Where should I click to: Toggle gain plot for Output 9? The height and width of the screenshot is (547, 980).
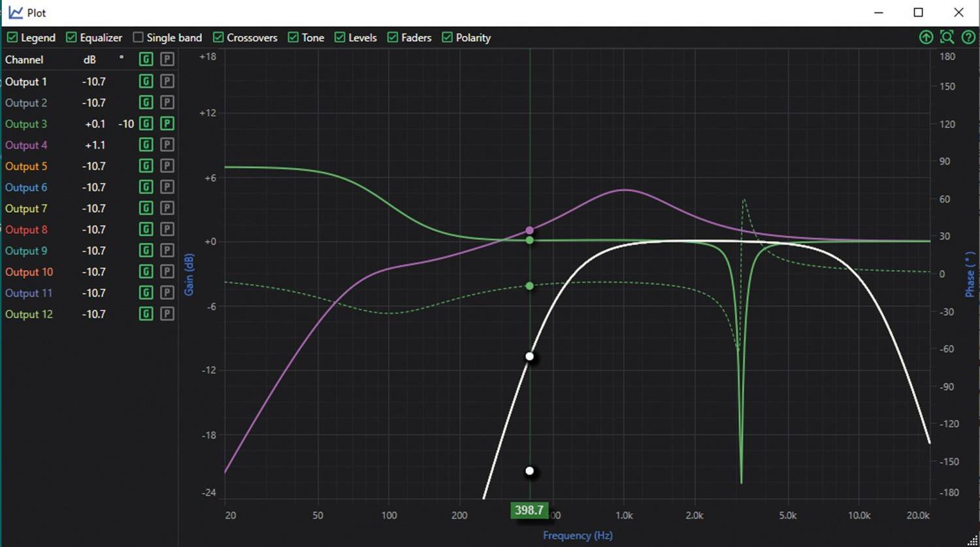click(146, 250)
